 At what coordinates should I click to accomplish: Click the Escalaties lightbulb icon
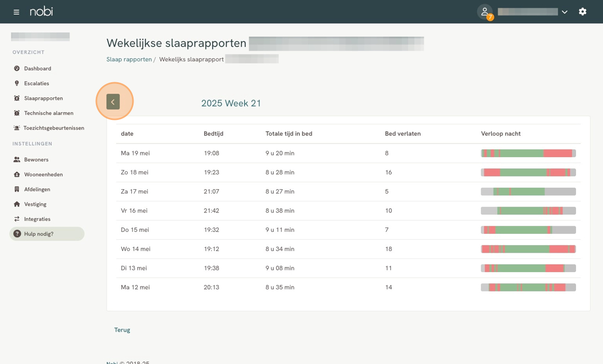point(17,83)
